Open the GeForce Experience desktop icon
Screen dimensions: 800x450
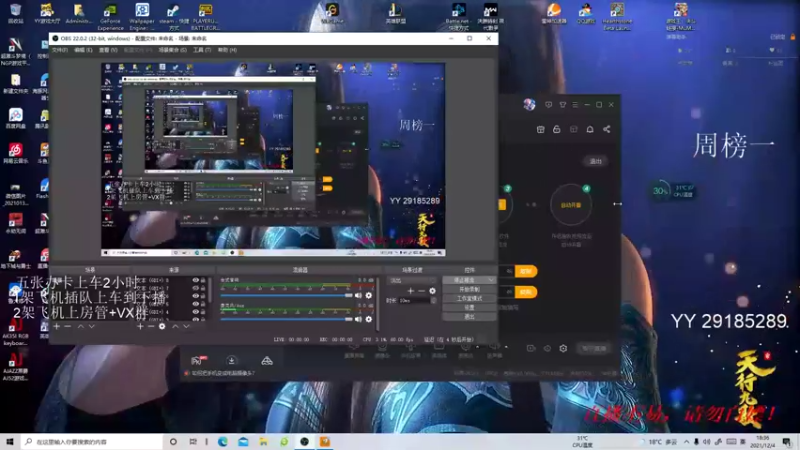(110, 16)
